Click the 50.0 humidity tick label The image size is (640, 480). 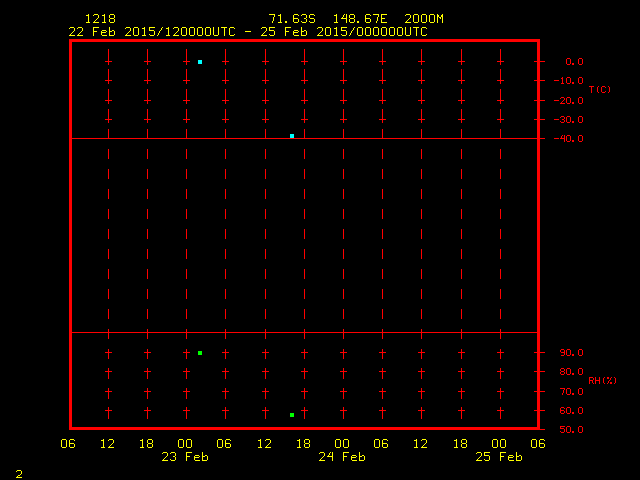(572, 430)
